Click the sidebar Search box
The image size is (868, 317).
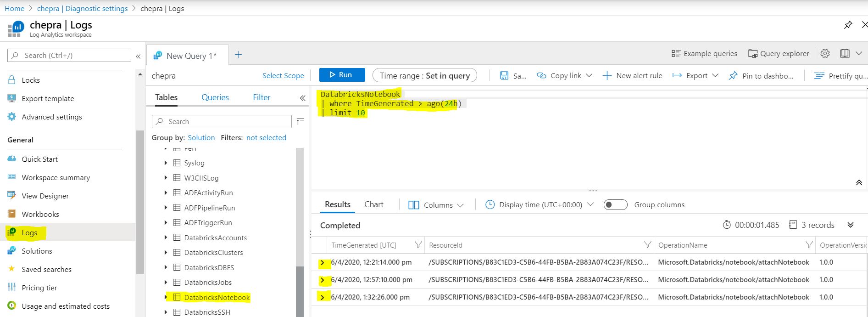(69, 56)
